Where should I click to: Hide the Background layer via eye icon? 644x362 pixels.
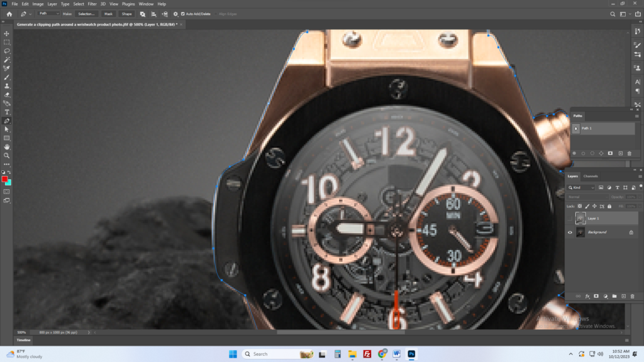tap(570, 233)
